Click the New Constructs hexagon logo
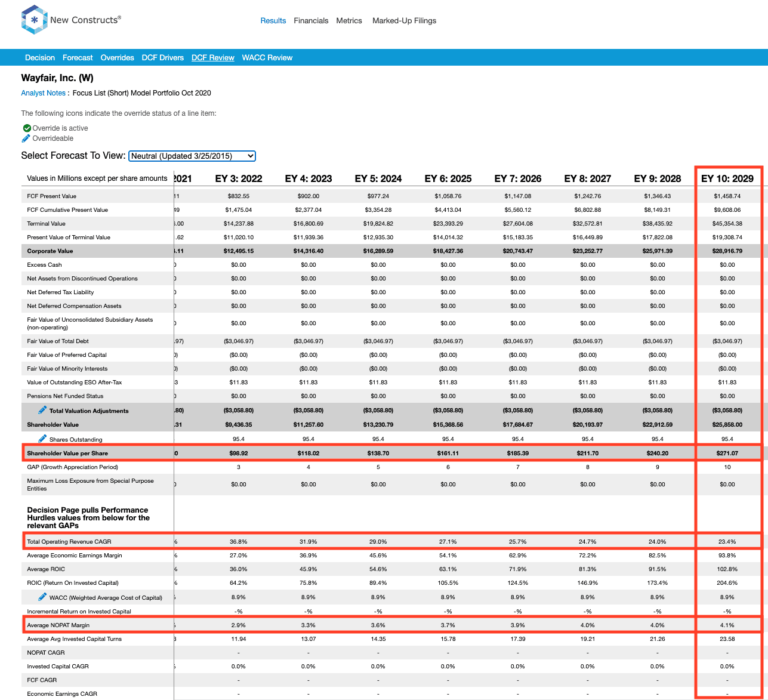 (x=34, y=20)
